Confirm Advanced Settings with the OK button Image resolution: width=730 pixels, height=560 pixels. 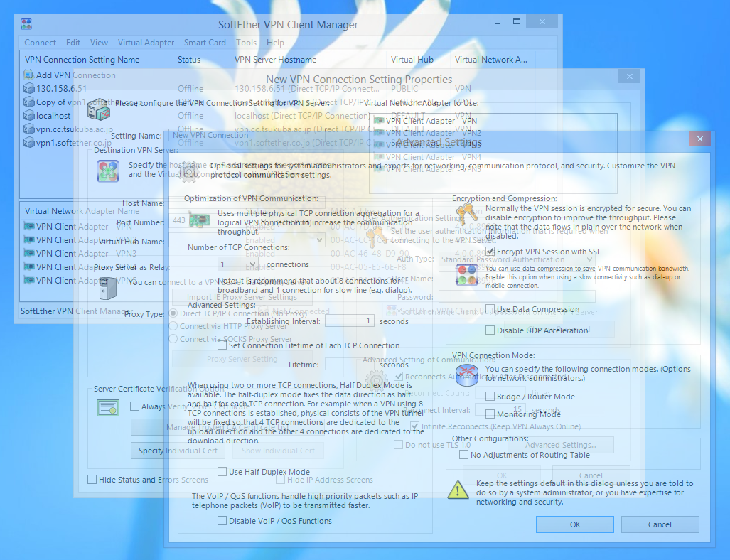coord(575,524)
